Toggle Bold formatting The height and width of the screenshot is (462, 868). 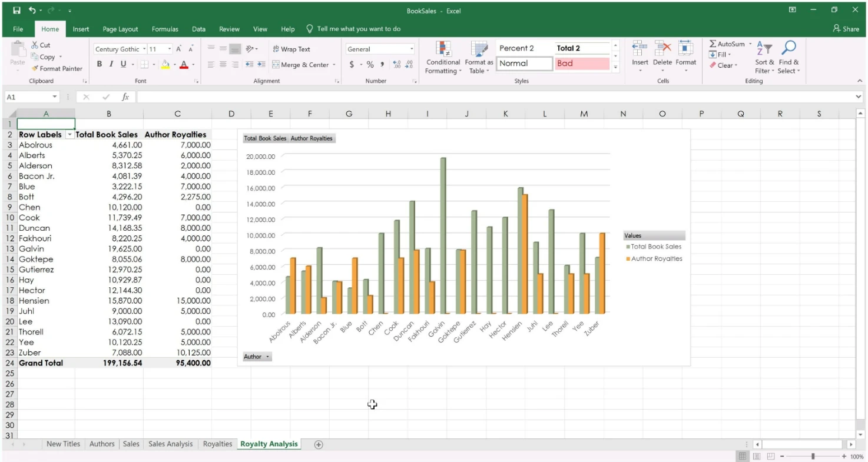[x=100, y=65]
